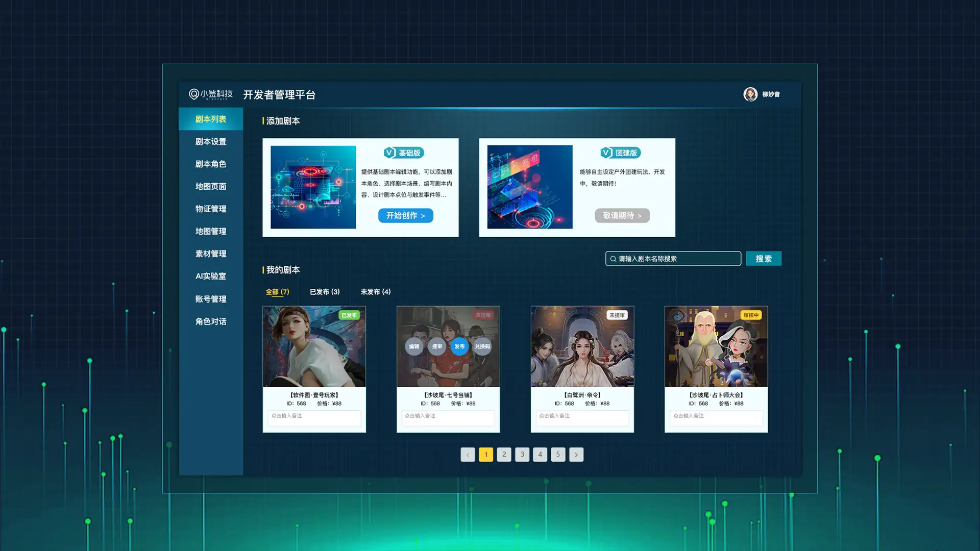
Task: Go to next page with right arrow
Action: coord(576,455)
